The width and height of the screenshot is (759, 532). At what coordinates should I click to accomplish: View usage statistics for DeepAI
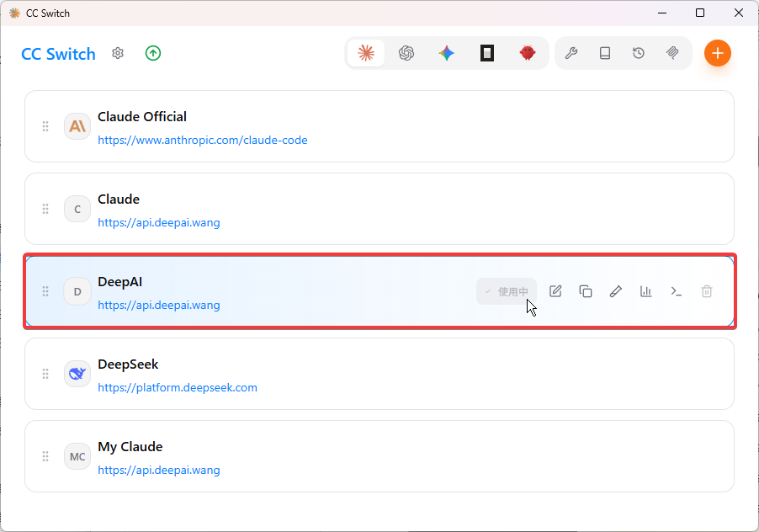pos(645,291)
